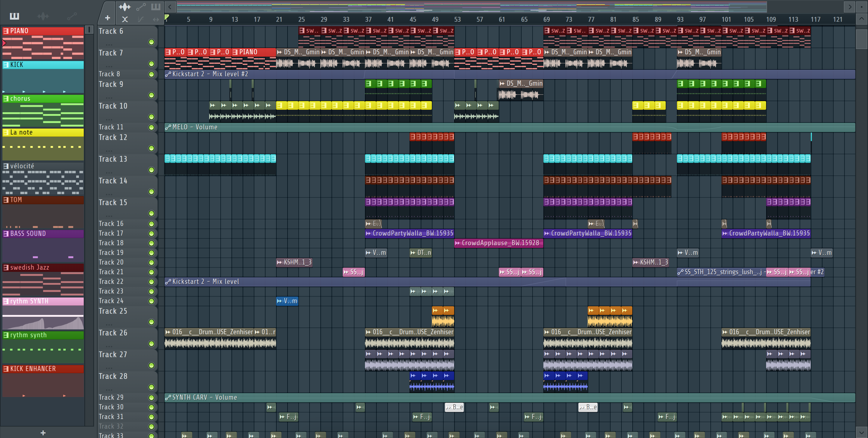Viewport: 868px width, 438px height.
Task: Click bar 101 on the timeline ruler
Action: point(726,20)
